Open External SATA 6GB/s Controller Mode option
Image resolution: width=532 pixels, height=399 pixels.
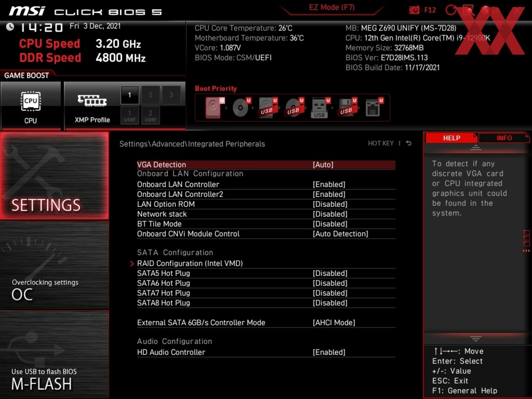tap(266, 323)
